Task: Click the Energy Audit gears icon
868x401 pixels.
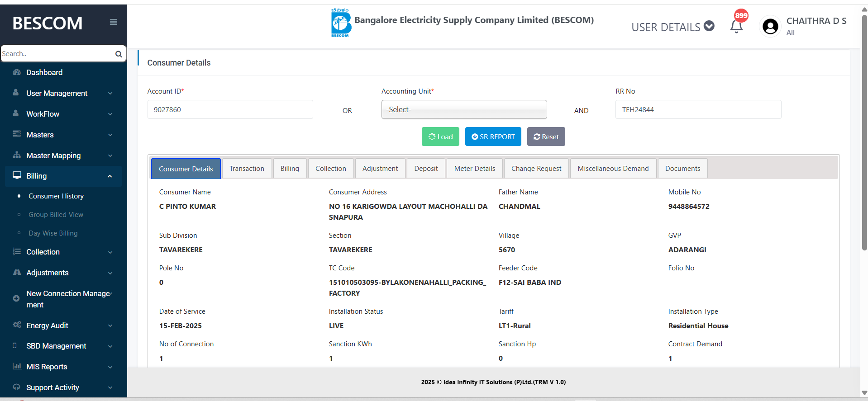Action: pyautogui.click(x=17, y=325)
